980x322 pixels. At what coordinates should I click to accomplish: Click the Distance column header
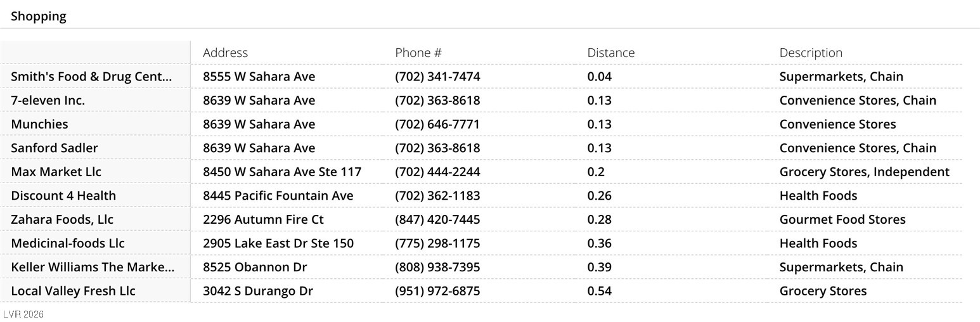(x=610, y=53)
